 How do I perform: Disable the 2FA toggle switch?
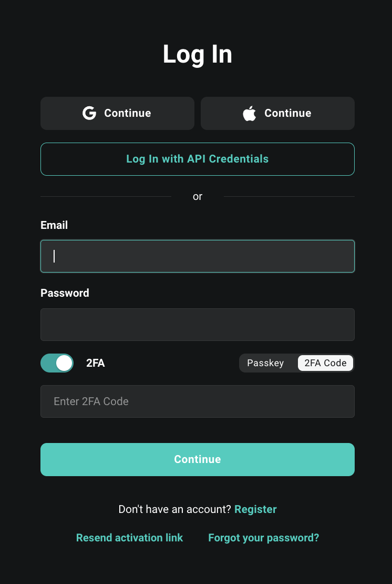point(57,363)
